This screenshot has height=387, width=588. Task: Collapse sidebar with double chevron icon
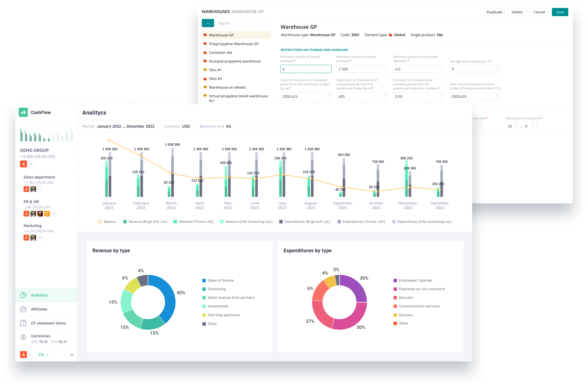[x=72, y=355]
